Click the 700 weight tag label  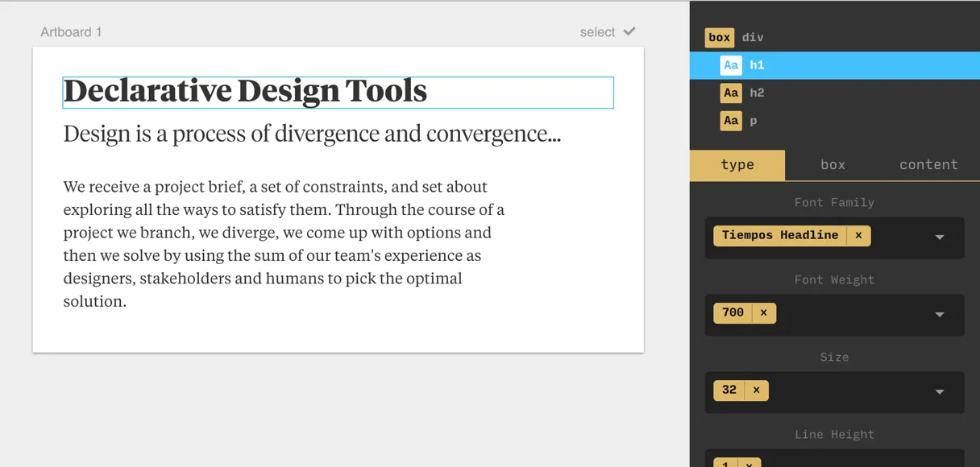click(733, 312)
